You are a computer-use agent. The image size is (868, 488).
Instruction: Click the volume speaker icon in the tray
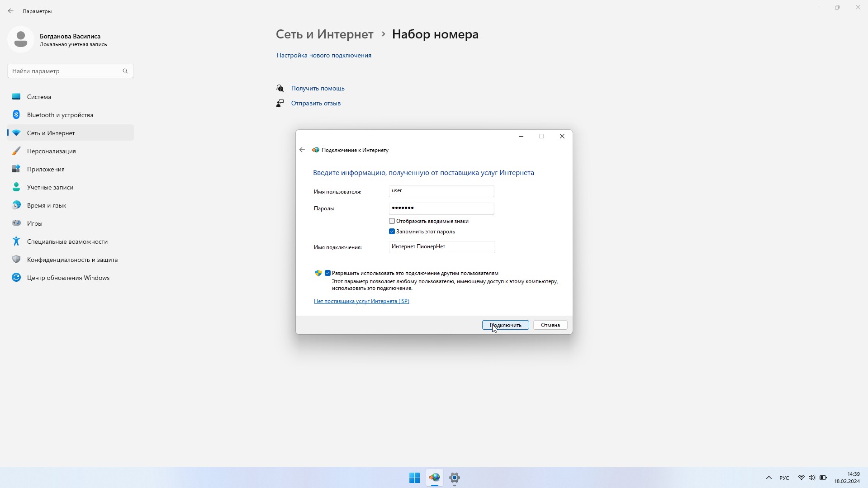pos(812,478)
